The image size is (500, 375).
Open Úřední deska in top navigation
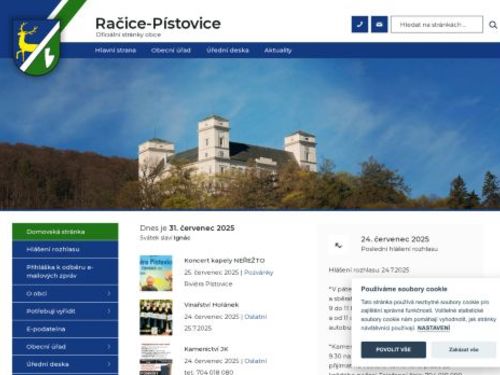[x=227, y=50]
